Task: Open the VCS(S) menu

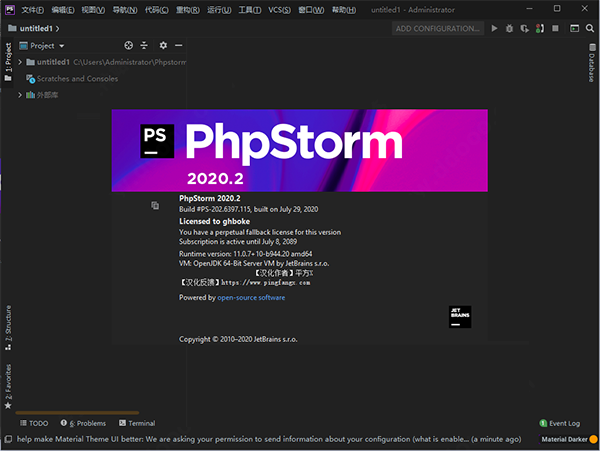Action: point(279,10)
